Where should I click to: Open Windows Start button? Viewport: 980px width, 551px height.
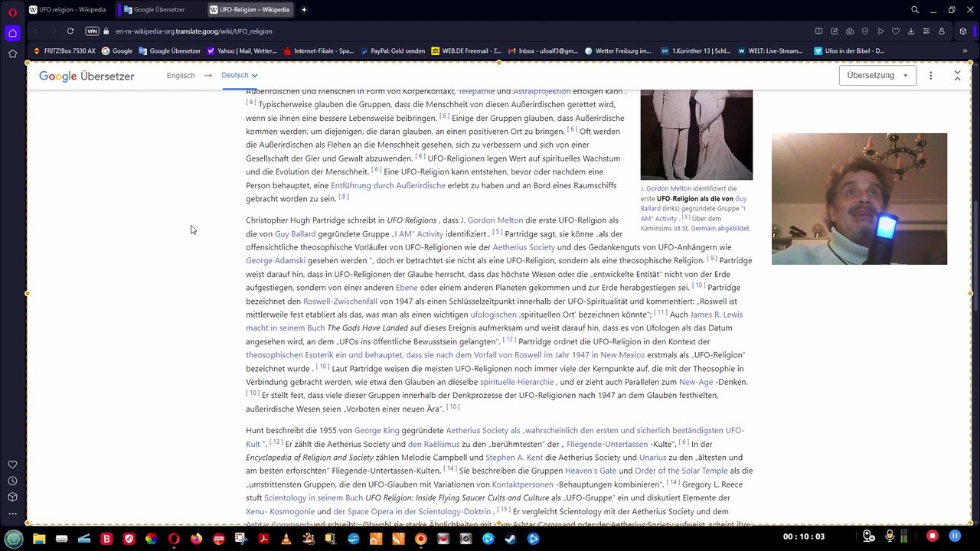click(x=14, y=539)
